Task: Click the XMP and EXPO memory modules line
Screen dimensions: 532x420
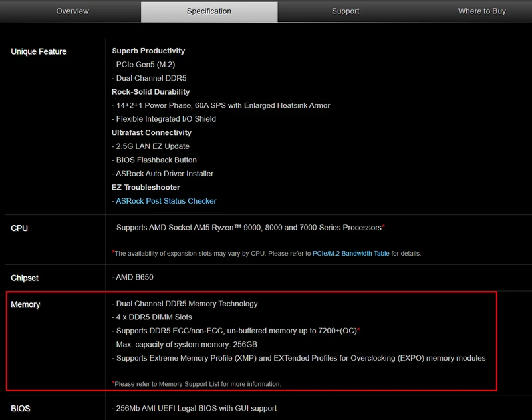Action: click(x=299, y=358)
